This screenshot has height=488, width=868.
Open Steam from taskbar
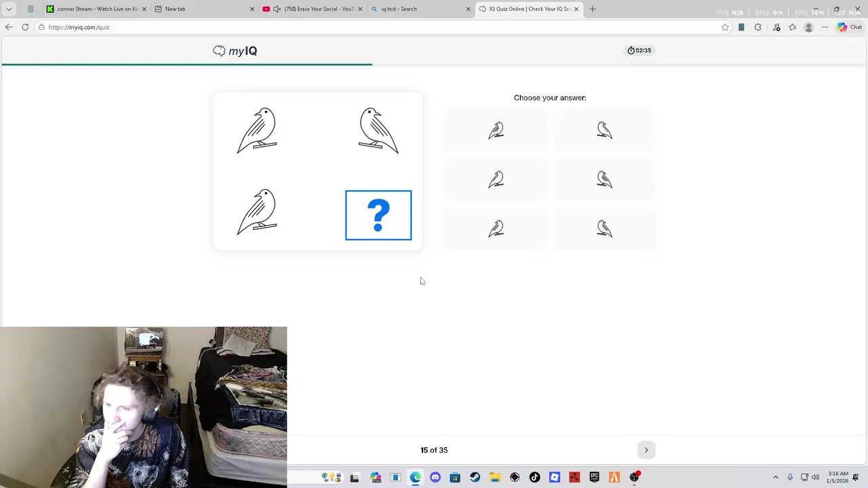click(x=475, y=477)
